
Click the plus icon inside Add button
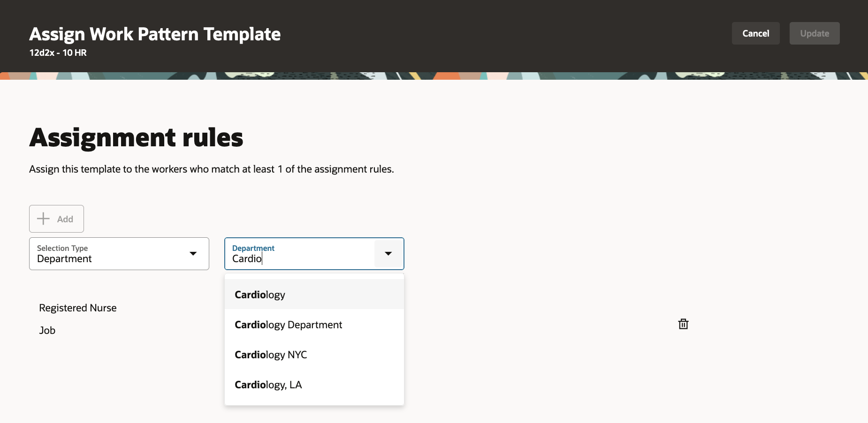(43, 219)
